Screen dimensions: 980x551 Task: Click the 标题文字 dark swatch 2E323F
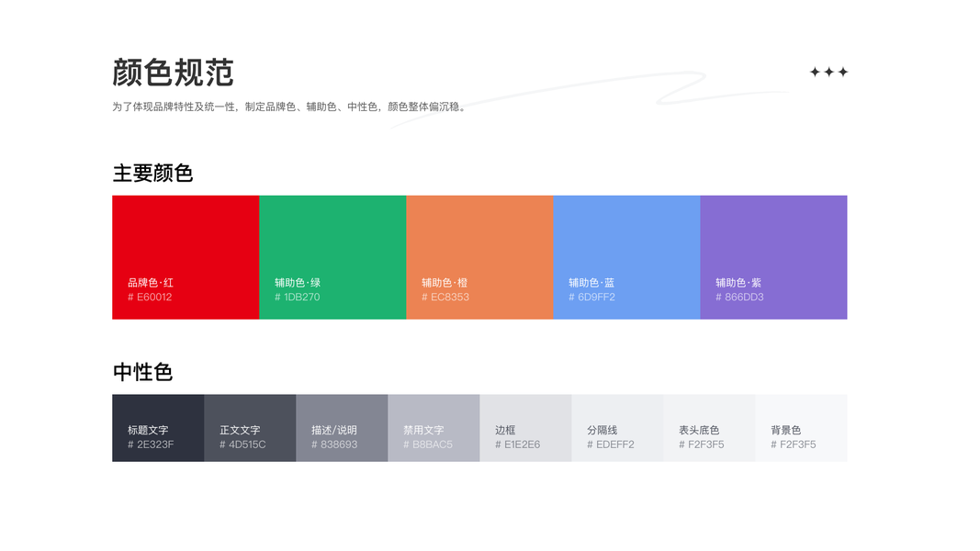[158, 428]
